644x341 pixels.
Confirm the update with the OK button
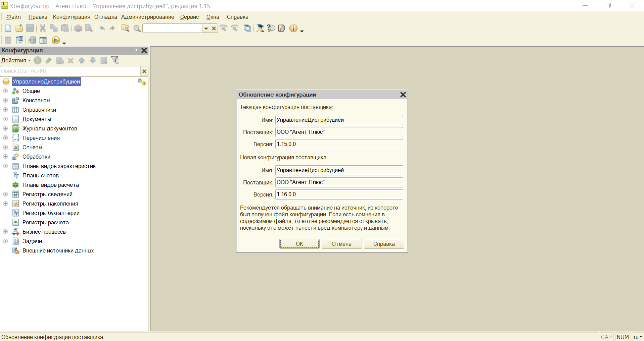click(x=300, y=244)
